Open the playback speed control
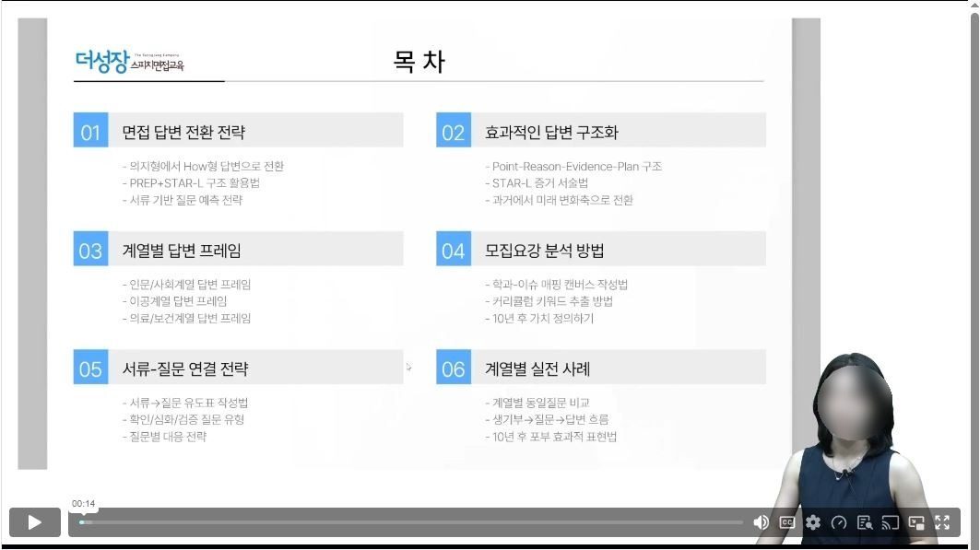 coord(839,522)
